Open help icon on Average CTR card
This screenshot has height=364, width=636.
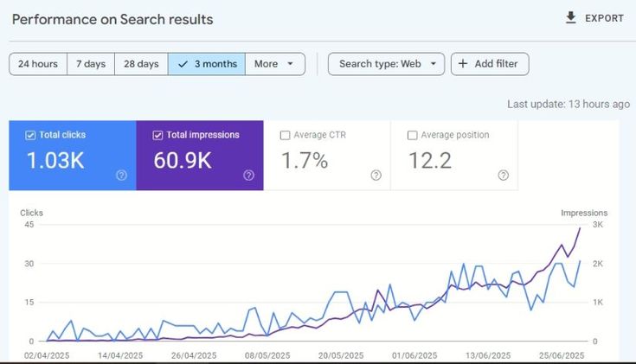376,176
